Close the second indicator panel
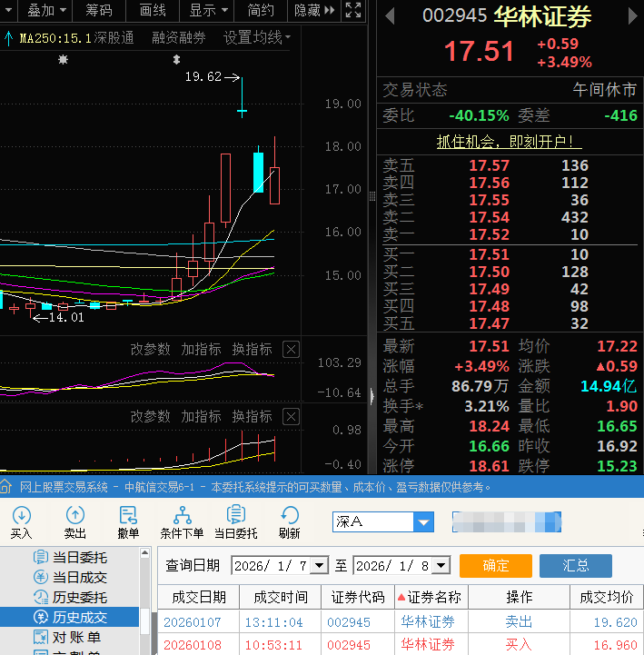Viewport: 644px width, 655px height. click(291, 416)
